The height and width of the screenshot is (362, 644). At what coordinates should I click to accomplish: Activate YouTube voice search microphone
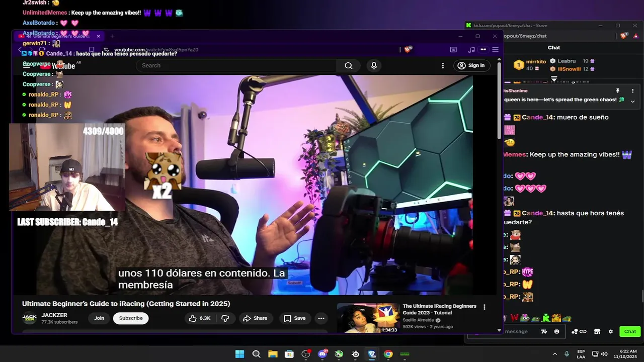(374, 65)
